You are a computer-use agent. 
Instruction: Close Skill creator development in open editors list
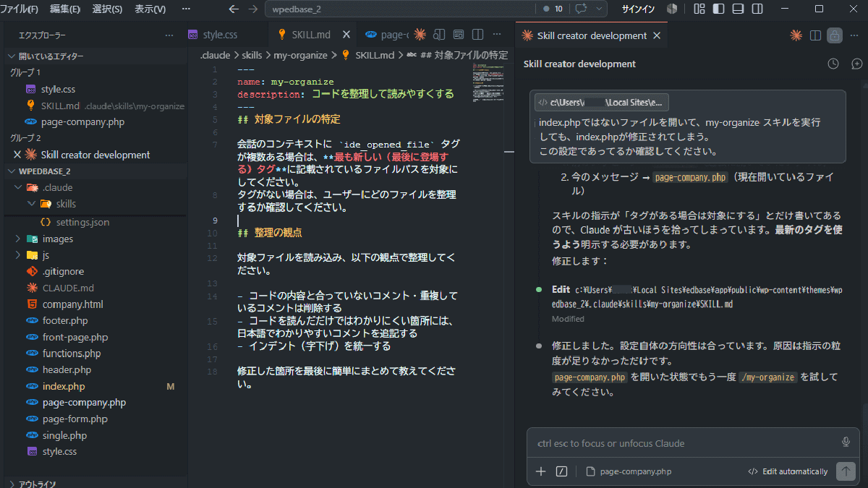pyautogui.click(x=17, y=155)
